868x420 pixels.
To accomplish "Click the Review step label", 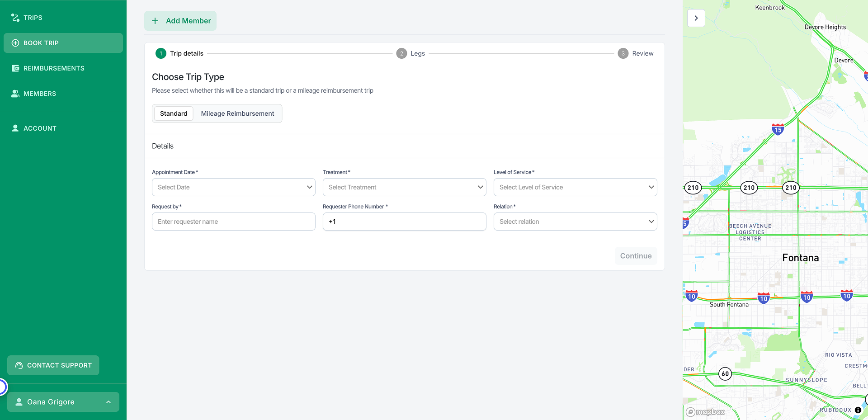I will (643, 53).
